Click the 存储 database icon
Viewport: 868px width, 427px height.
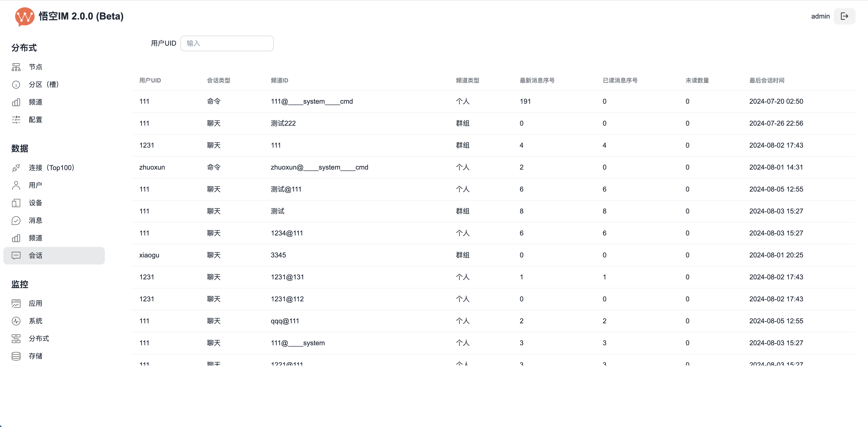point(16,356)
